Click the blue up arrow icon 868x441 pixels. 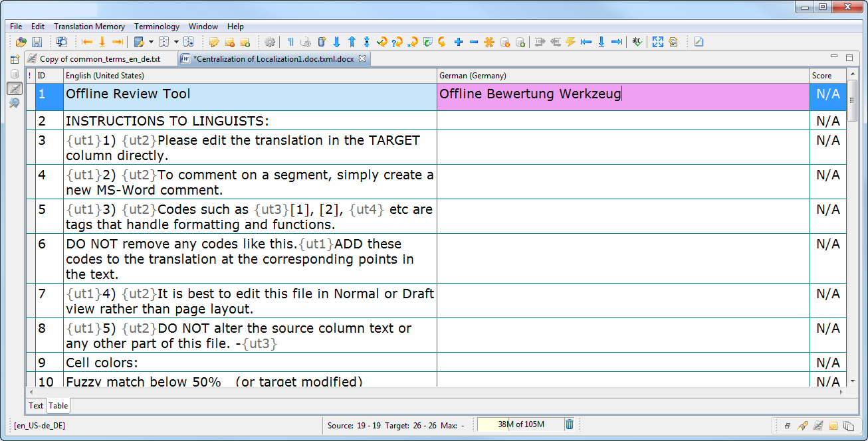click(352, 42)
